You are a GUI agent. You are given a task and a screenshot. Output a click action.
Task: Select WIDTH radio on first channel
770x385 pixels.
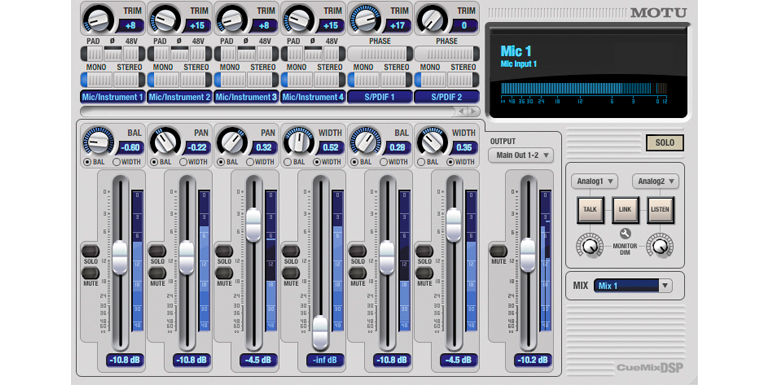[x=116, y=162]
